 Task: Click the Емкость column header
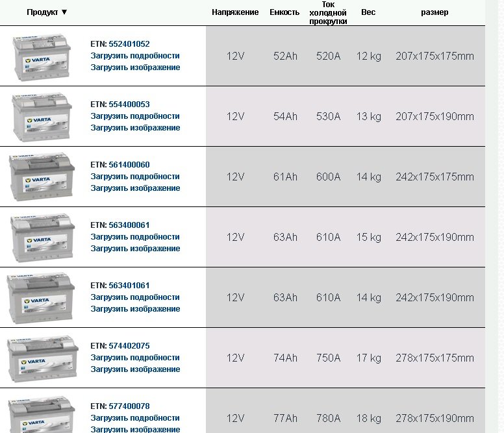pyautogui.click(x=284, y=12)
